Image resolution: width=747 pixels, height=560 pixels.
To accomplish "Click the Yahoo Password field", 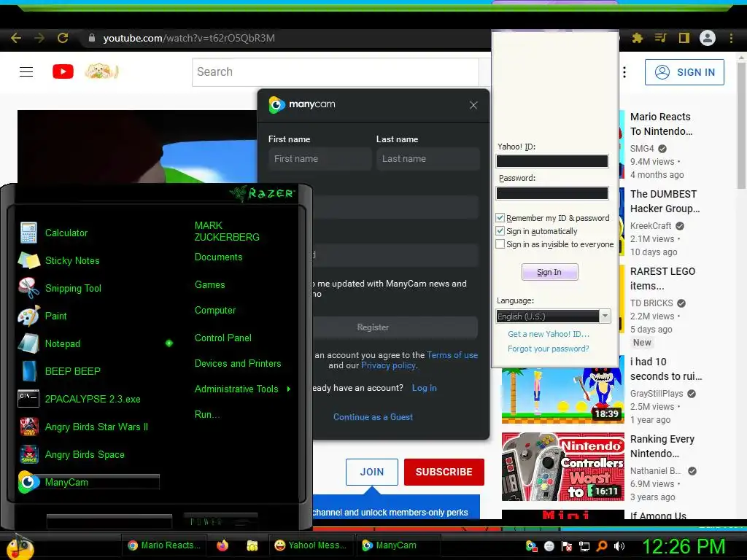I will (552, 192).
